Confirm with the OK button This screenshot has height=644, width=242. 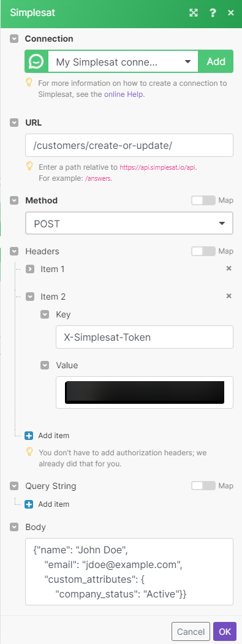click(x=225, y=631)
